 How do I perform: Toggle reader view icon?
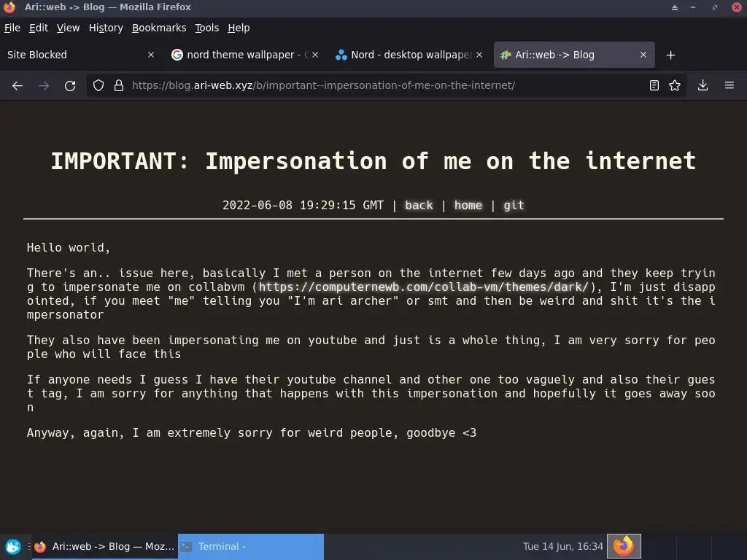point(654,86)
